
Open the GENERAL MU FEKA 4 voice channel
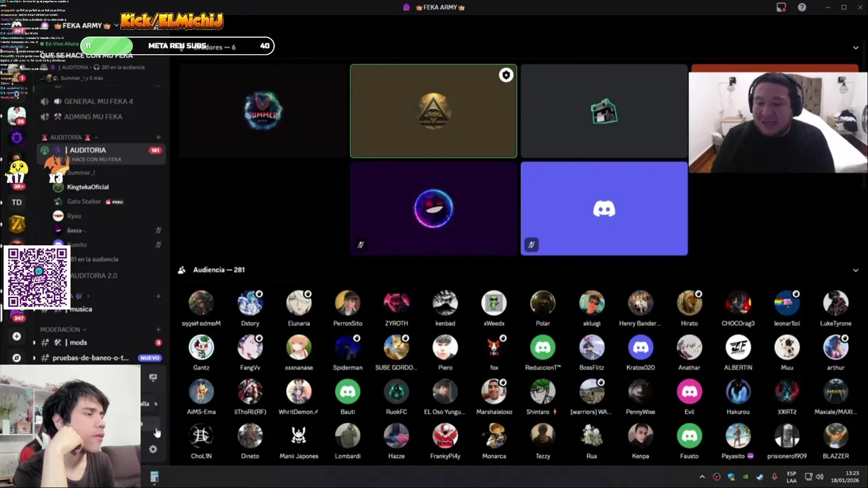click(x=98, y=102)
